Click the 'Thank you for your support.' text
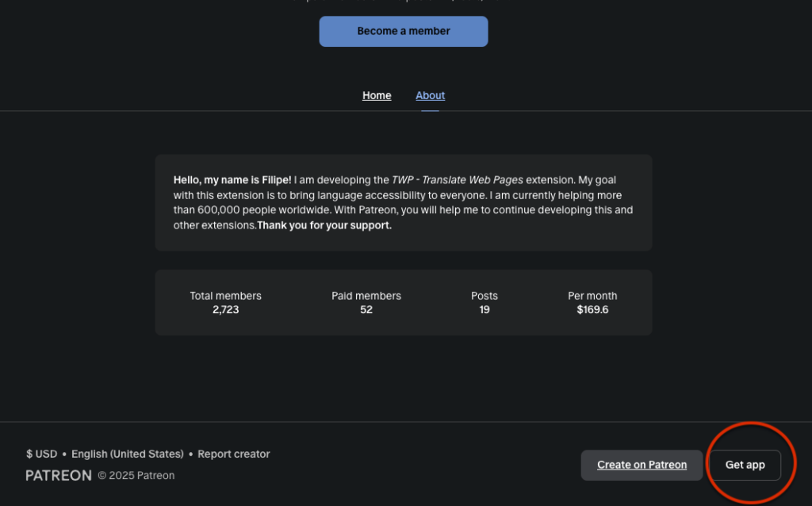This screenshot has height=506, width=812. tap(324, 225)
